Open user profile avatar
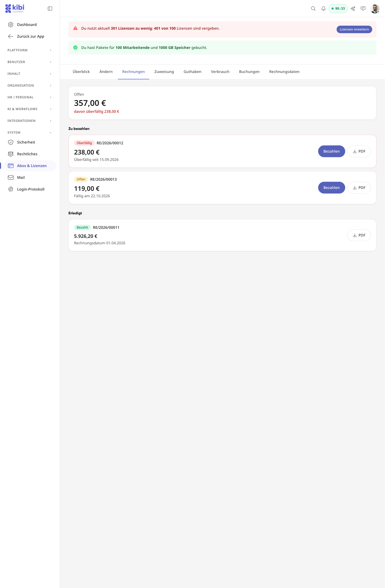Screen dimensions: 385x588 (x=375, y=9)
